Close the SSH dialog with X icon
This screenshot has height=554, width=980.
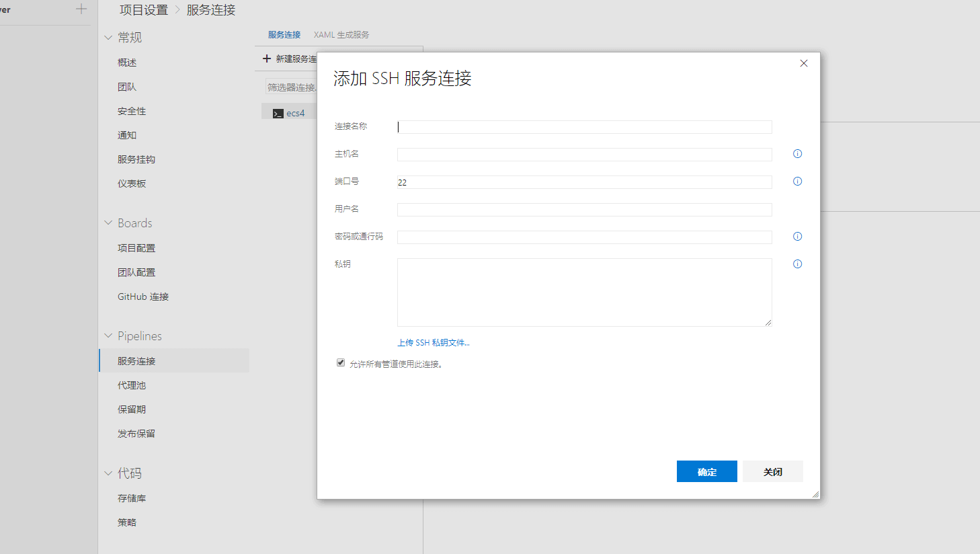pyautogui.click(x=803, y=63)
